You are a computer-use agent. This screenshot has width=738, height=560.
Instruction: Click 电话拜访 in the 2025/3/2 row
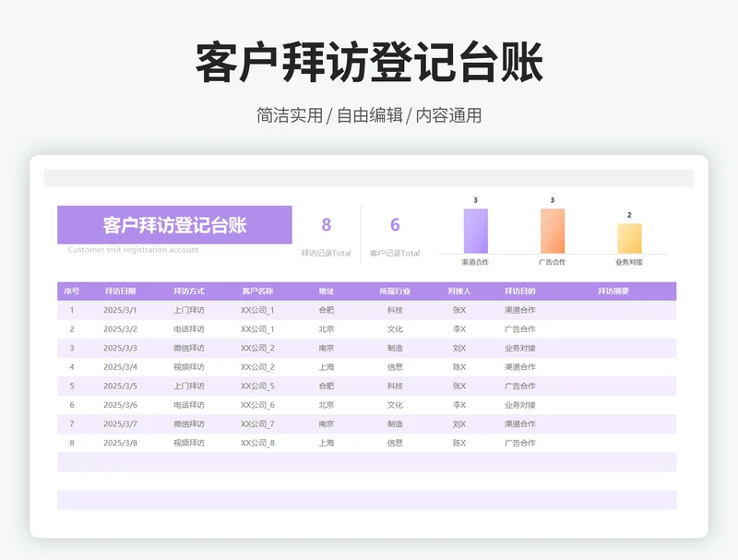pos(189,329)
